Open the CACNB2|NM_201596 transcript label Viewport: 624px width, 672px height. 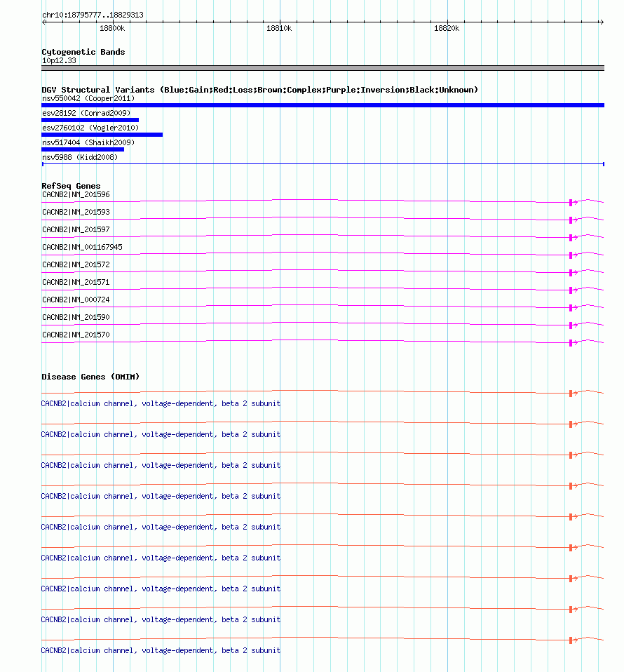(x=76, y=194)
